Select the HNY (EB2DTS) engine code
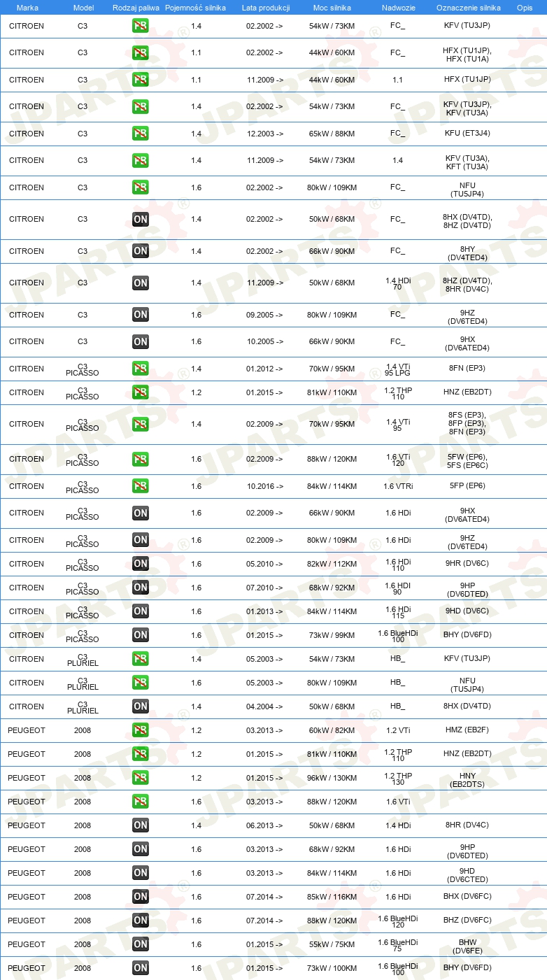The width and height of the screenshot is (547, 980). pos(467,781)
